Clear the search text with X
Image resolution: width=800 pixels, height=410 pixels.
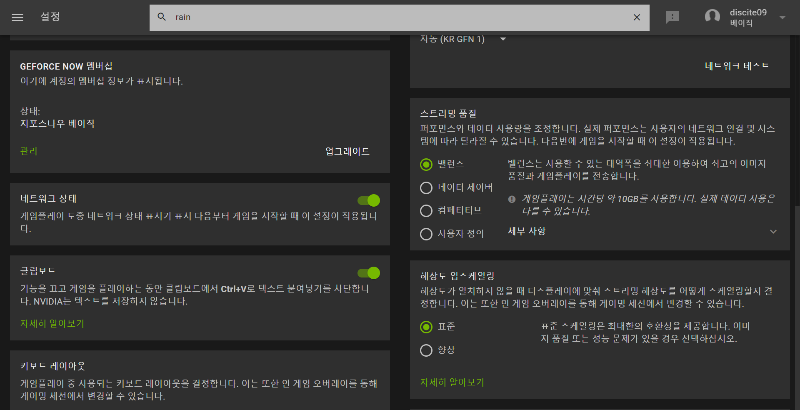pyautogui.click(x=637, y=17)
